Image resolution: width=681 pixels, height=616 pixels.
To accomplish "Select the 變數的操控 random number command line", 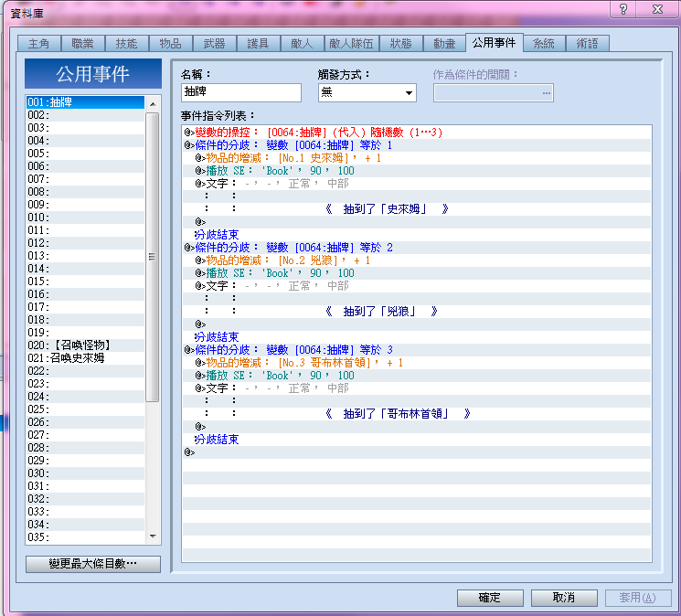I will [417, 133].
